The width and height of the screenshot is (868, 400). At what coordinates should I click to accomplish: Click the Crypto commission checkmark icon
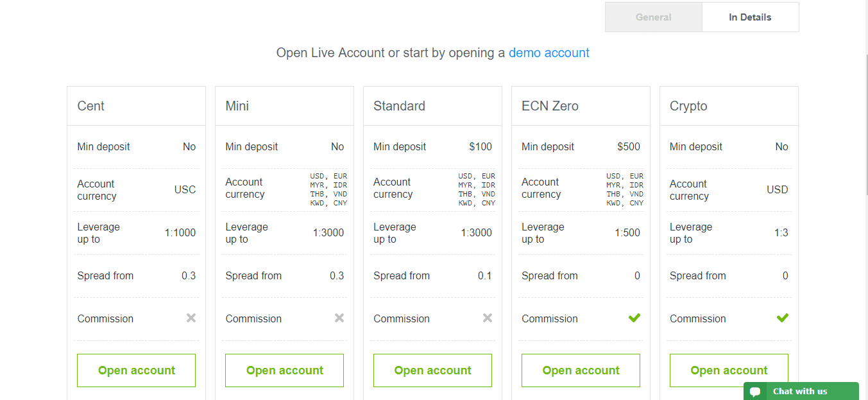pos(783,318)
